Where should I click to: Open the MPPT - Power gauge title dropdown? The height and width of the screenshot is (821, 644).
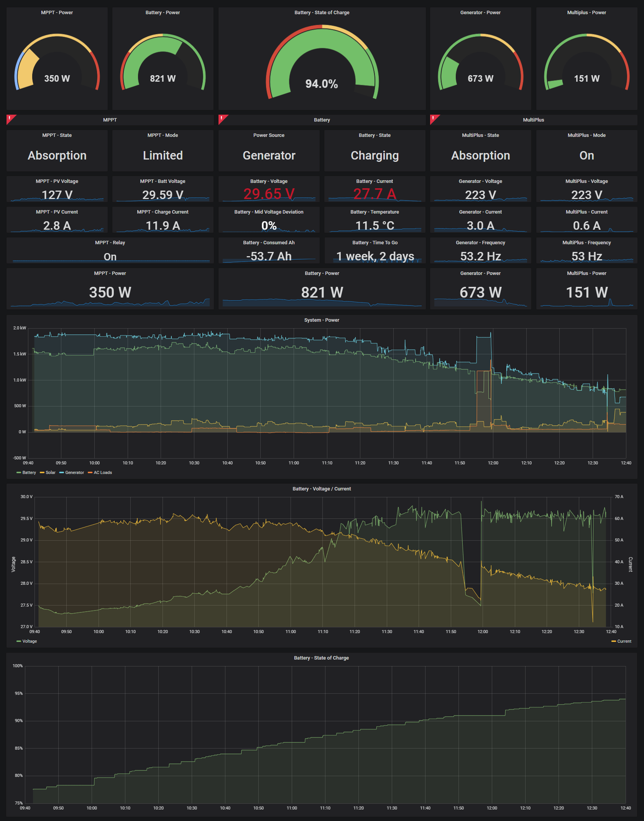(57, 12)
